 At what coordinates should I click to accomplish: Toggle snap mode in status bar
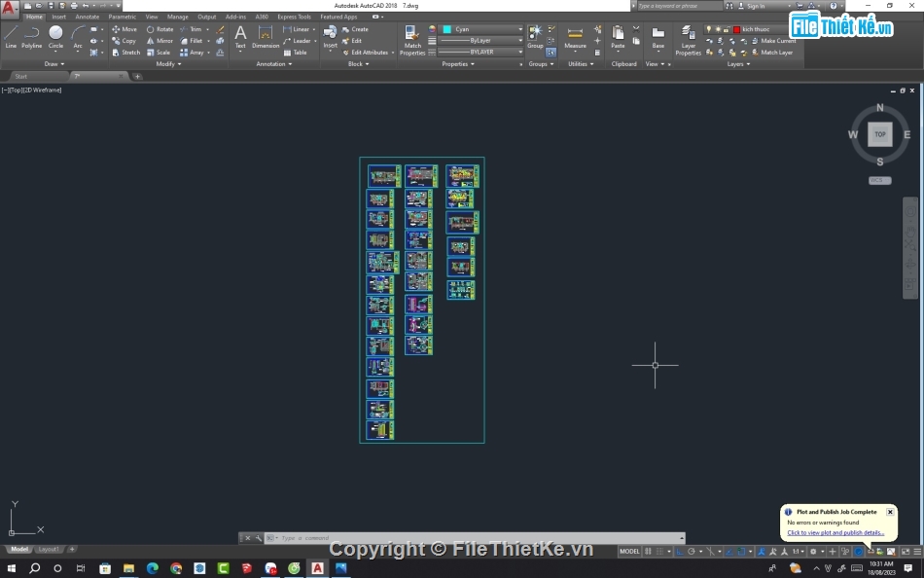tap(660, 552)
